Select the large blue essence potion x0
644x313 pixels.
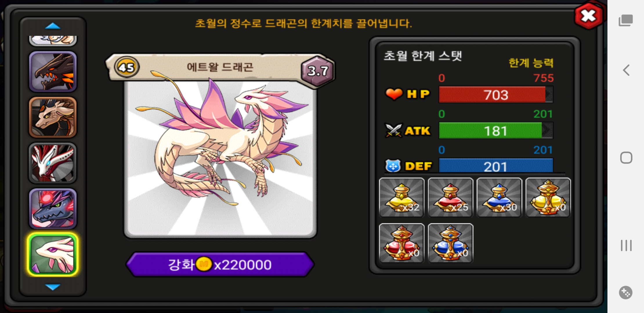pos(451,243)
